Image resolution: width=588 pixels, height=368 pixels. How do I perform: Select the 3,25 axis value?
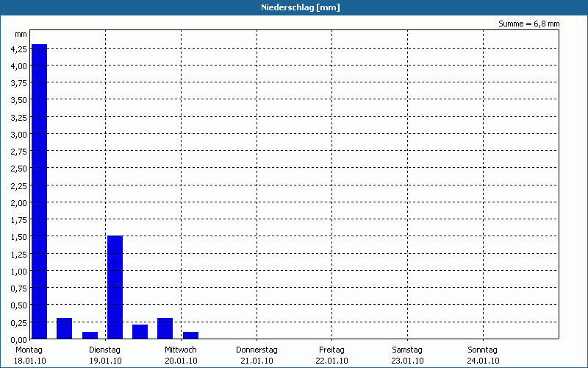point(19,118)
